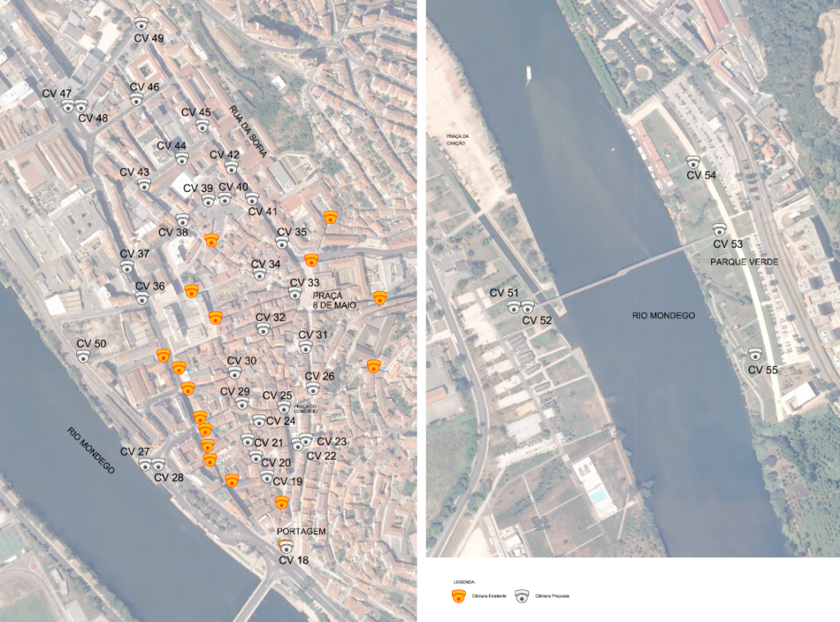840x622 pixels.
Task: Select the CV 34 camera marker
Action: point(259,274)
